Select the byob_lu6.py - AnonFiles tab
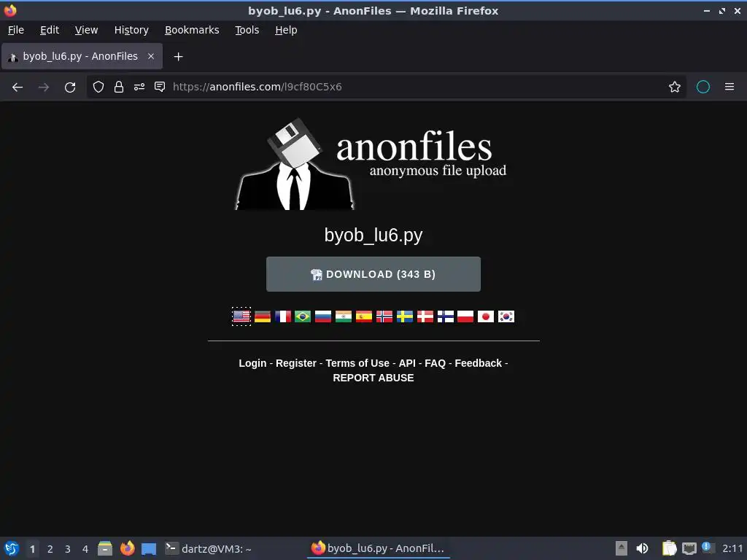 pos(82,56)
